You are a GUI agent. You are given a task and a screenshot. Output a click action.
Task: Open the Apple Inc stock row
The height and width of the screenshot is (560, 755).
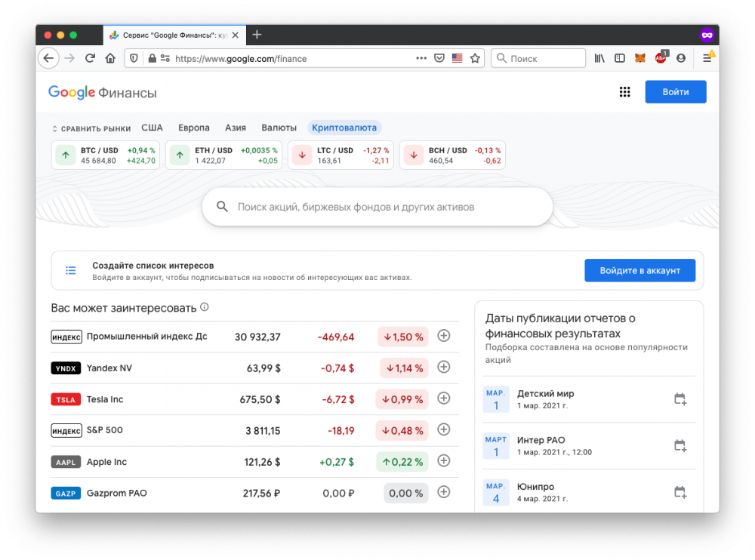(x=254, y=462)
